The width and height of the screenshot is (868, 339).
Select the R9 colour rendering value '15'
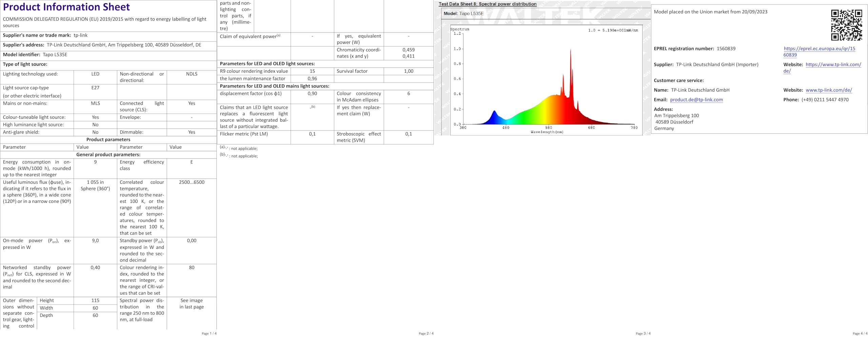[x=312, y=71]
